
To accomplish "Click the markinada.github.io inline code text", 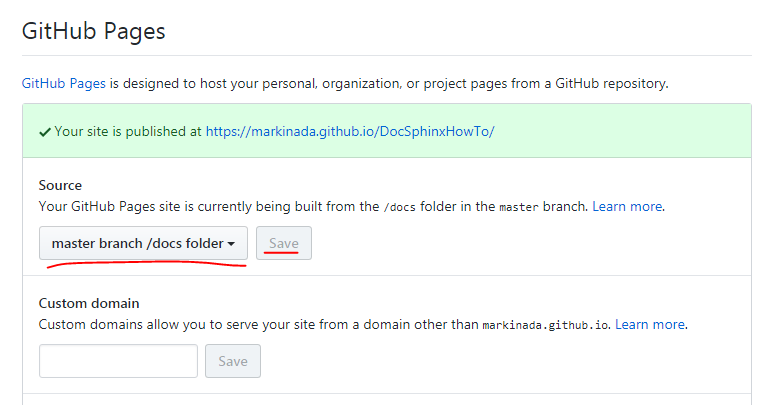I will (546, 325).
